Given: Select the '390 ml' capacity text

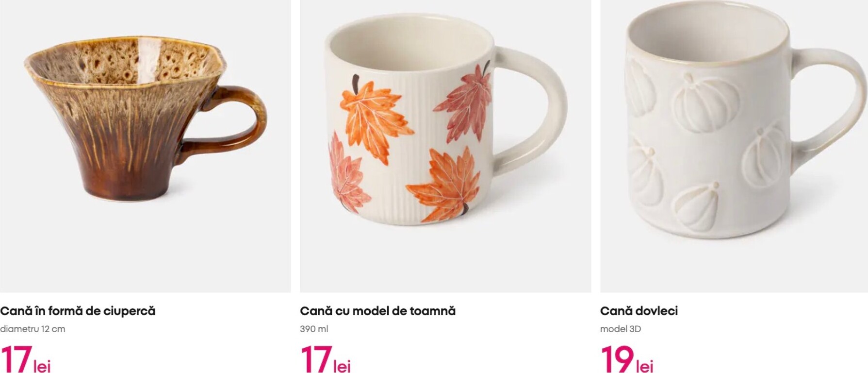Looking at the screenshot, I should (314, 329).
